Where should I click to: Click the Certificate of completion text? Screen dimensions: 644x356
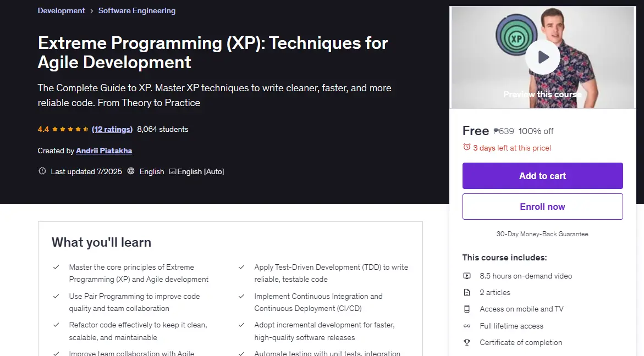click(521, 342)
